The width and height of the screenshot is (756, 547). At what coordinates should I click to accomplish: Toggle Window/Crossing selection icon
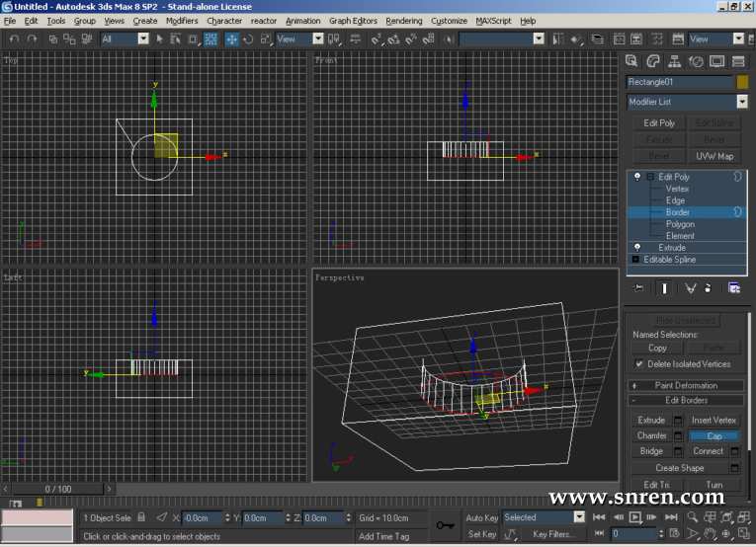[x=210, y=39]
